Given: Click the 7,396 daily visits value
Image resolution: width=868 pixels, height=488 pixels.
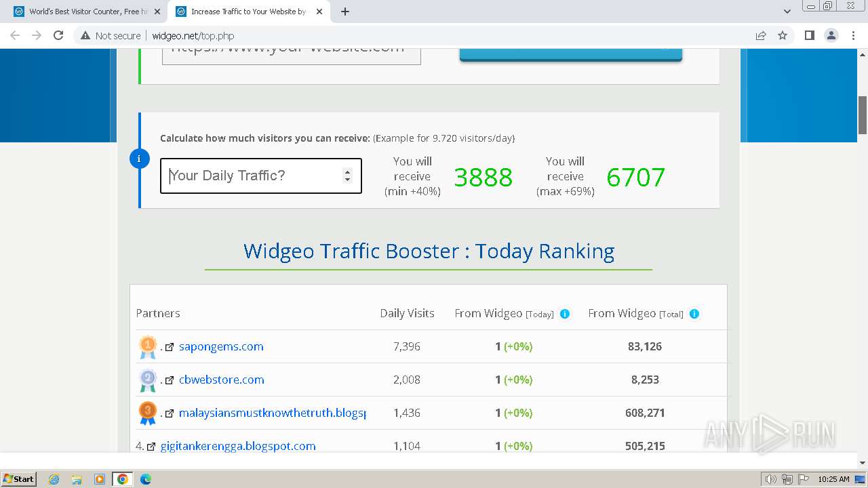Looking at the screenshot, I should coord(407,346).
